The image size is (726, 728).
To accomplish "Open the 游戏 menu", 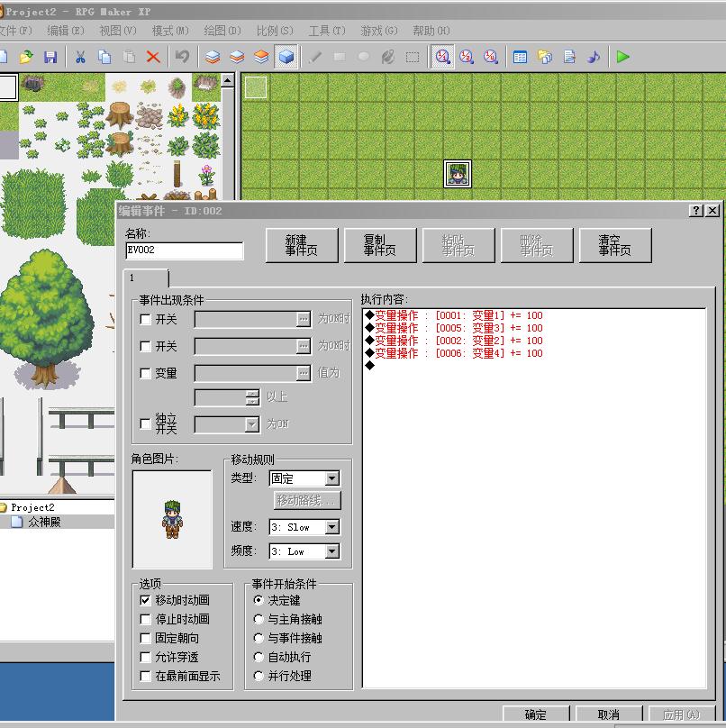I will coord(379,31).
